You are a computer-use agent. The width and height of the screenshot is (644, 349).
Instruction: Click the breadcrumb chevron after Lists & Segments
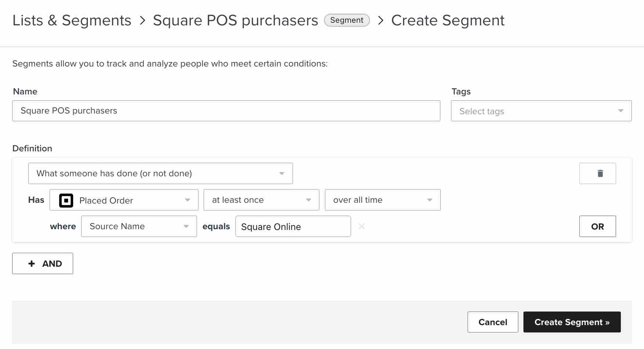pos(143,20)
